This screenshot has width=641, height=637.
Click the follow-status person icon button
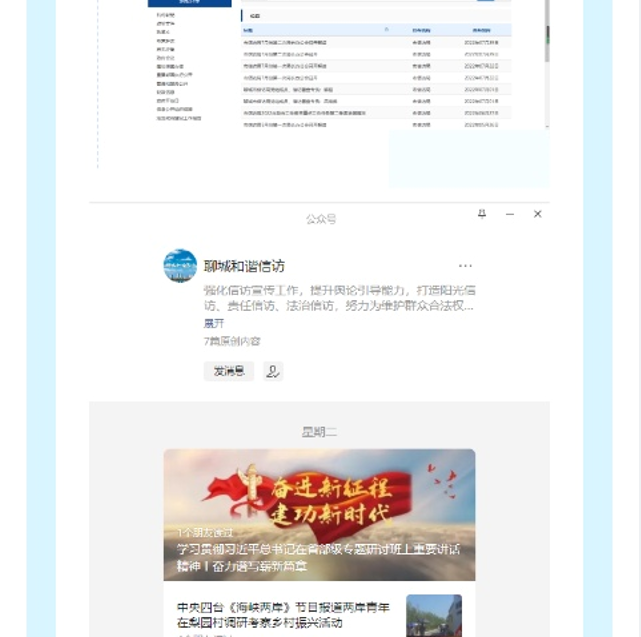coord(273,371)
